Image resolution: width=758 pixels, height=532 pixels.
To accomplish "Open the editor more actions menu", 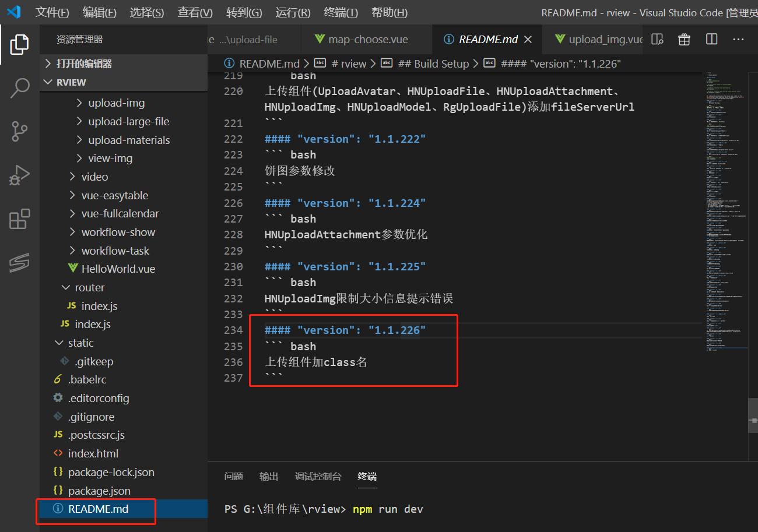I will click(x=738, y=39).
